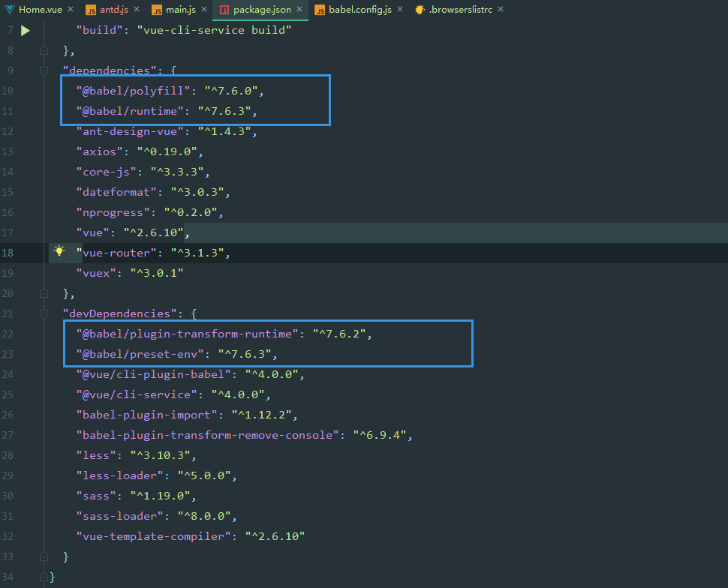Click the "build" script key
This screenshot has width=728, height=588.
[99, 30]
